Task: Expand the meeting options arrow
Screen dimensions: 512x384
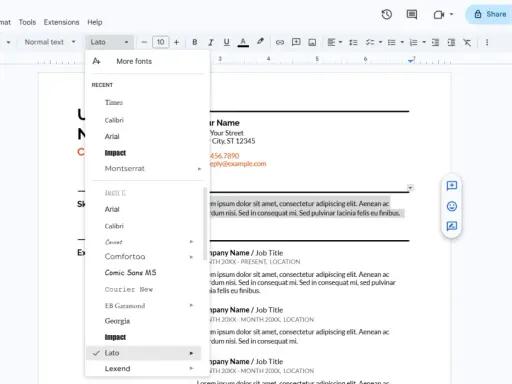Action: pos(451,14)
